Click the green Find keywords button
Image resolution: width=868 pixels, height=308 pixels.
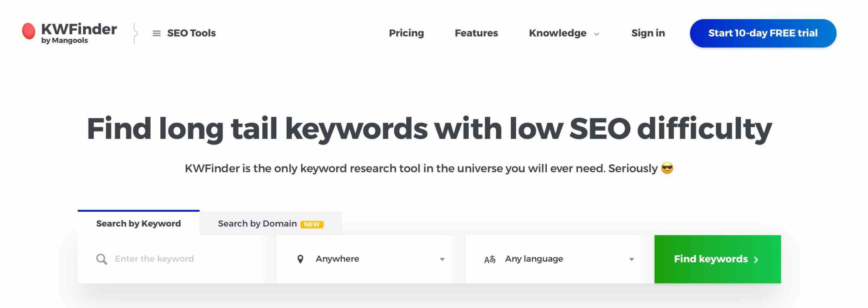tap(717, 259)
